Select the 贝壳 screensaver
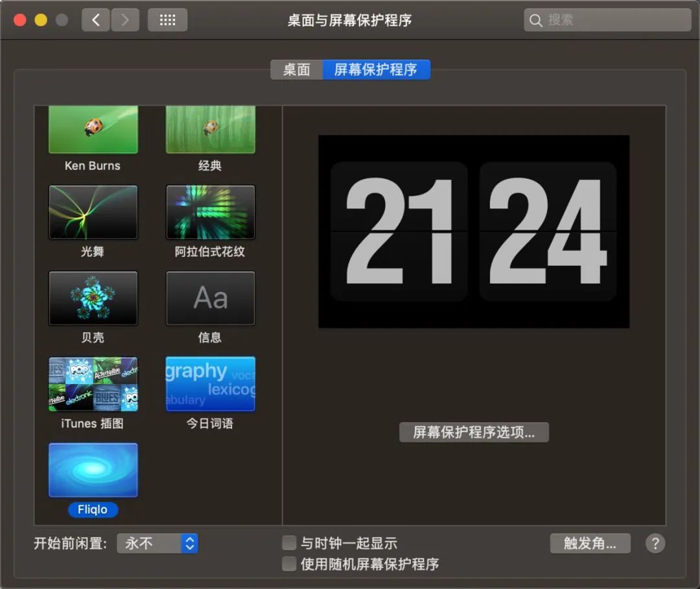Screen dimensions: 700x589 click(93, 298)
